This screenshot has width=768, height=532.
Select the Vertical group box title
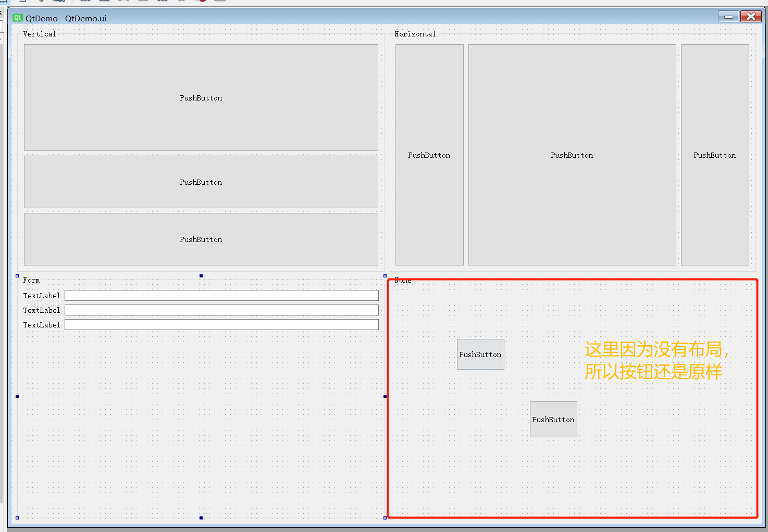tap(40, 34)
